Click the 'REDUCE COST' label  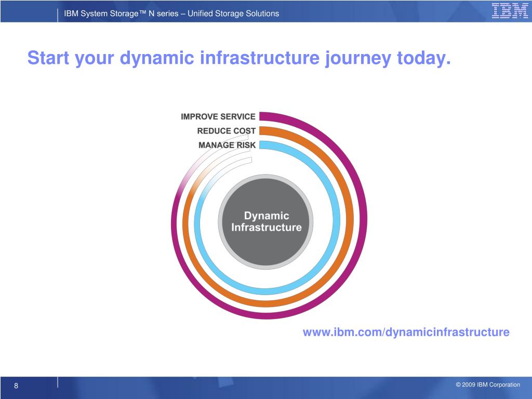[226, 131]
